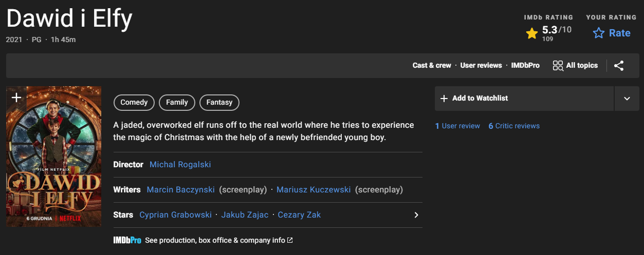Open the 6 Critic reviews link
The image size is (644, 255).
point(514,126)
